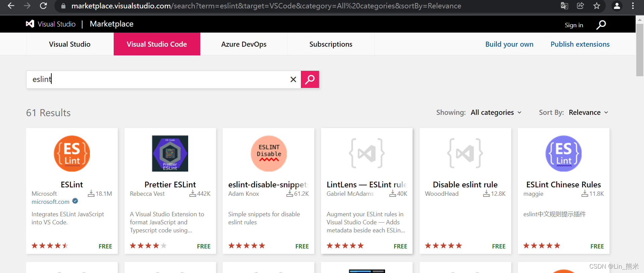
Task: Open the orange ESLint extension icon
Action: pyautogui.click(x=72, y=153)
